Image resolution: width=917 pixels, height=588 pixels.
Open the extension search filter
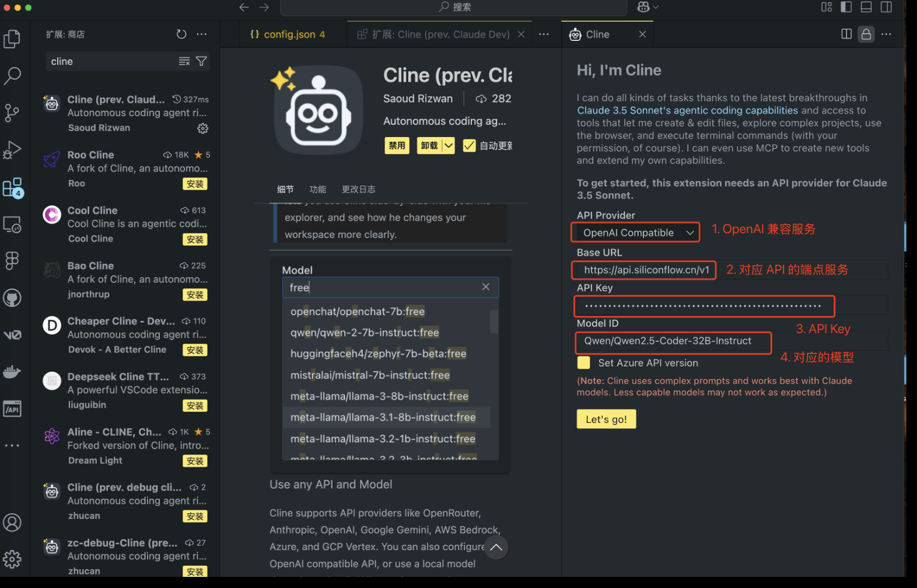pyautogui.click(x=201, y=61)
